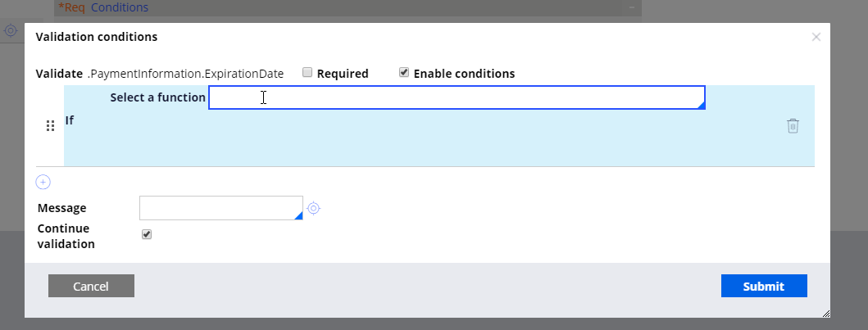Collapse the Conditions section header
868x330 pixels.
(x=632, y=7)
